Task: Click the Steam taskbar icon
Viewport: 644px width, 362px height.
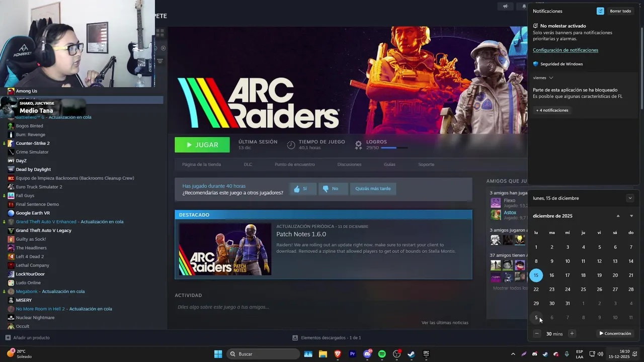Action: (411, 354)
